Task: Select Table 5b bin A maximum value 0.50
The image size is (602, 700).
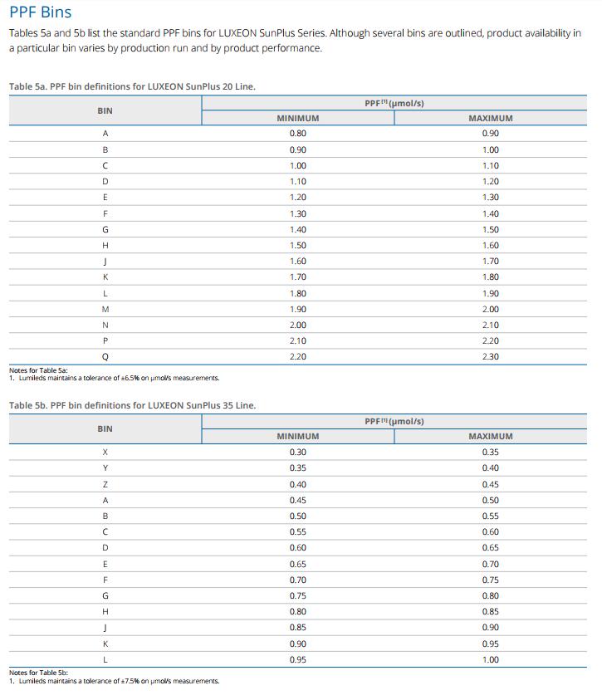Action: point(491,501)
